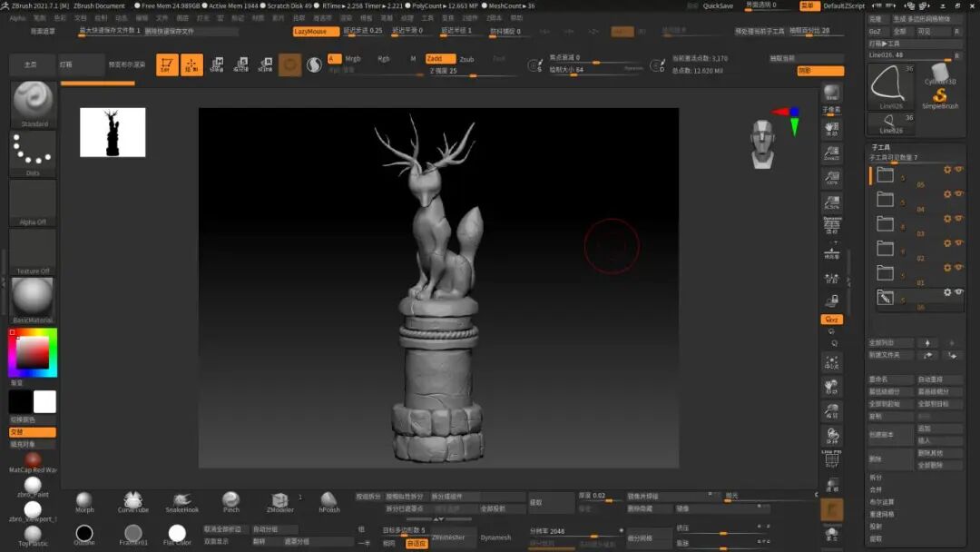This screenshot has height=552, width=980.
Task: Open the Standard brush selector
Action: 34,104
